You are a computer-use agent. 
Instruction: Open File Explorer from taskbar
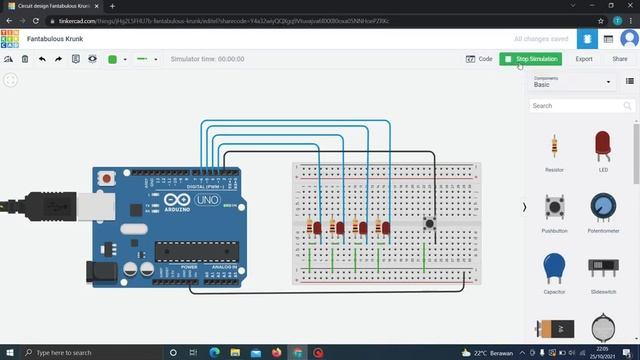235,352
